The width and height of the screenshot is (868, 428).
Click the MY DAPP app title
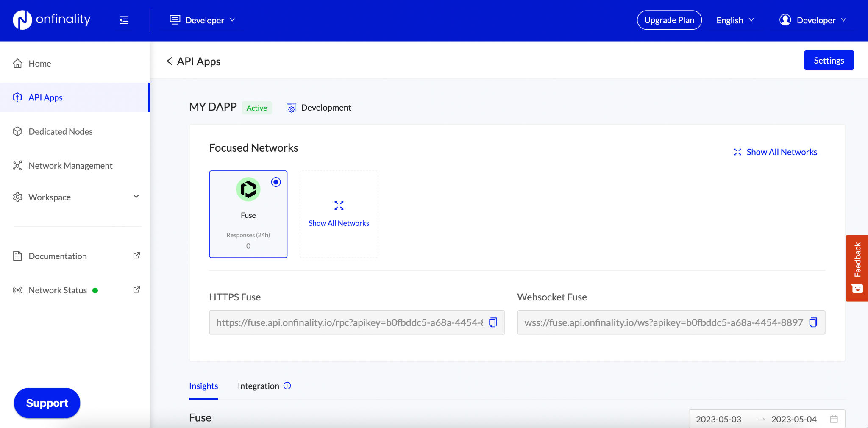pyautogui.click(x=213, y=107)
